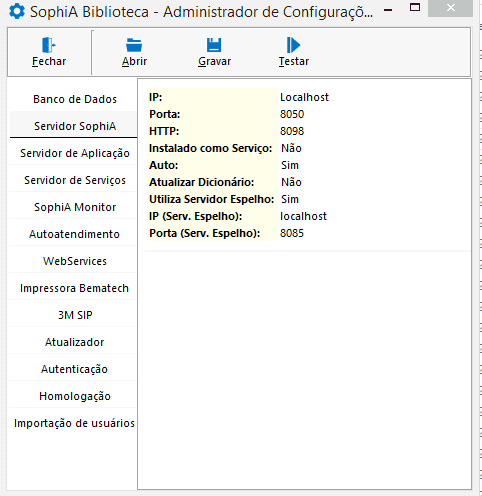Click the Testar play icon
Screen dimensions: 482x496
coord(293,45)
